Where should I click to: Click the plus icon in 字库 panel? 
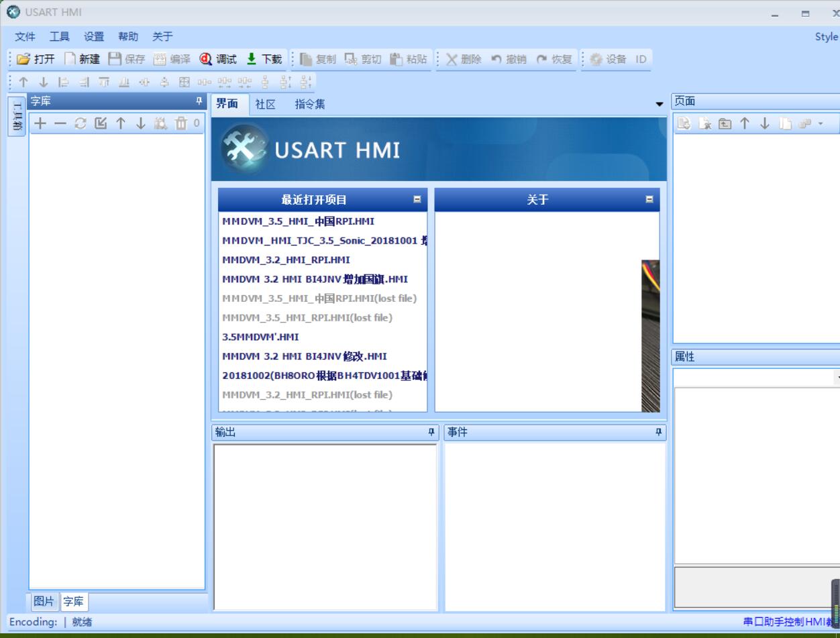point(41,123)
